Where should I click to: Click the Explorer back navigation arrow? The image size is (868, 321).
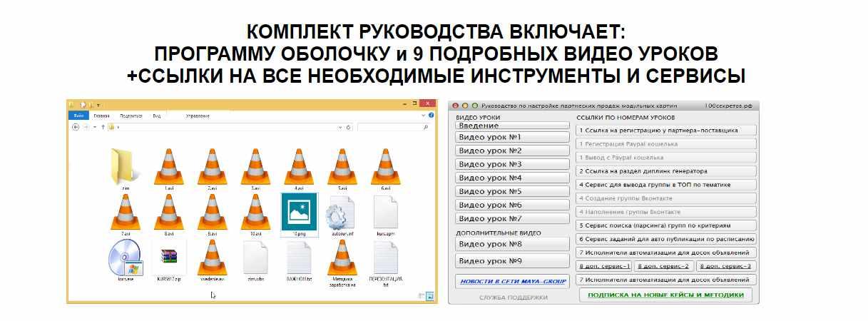coord(76,127)
